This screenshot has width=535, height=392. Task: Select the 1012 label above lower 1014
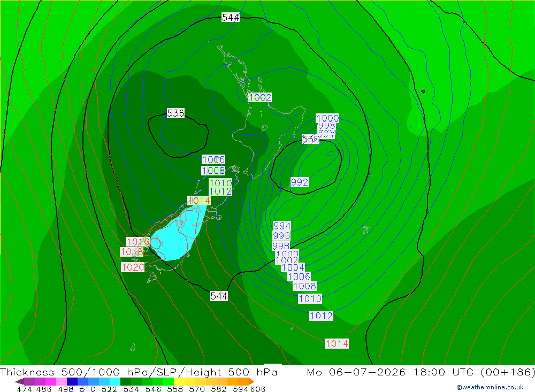click(x=321, y=316)
